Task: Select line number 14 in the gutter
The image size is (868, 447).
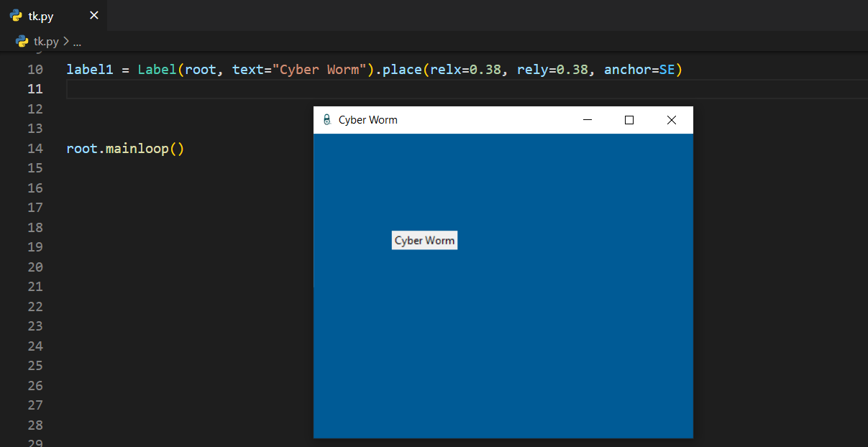Action: coord(35,149)
